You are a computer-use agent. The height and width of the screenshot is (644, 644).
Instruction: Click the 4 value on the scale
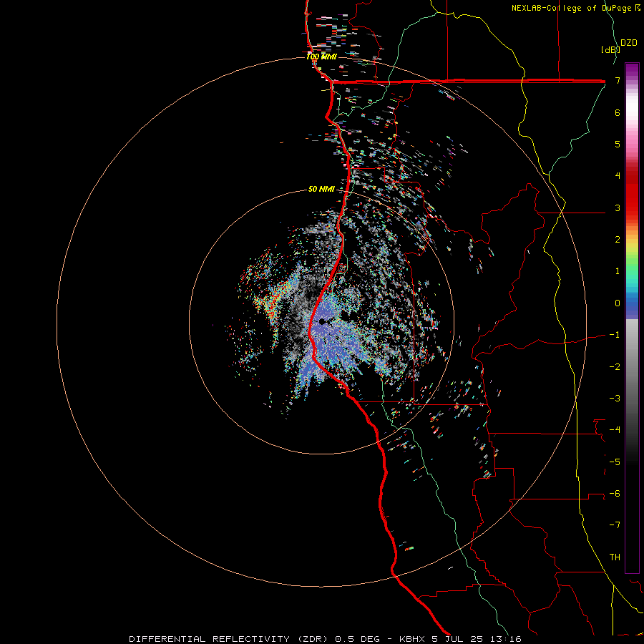[x=618, y=176]
